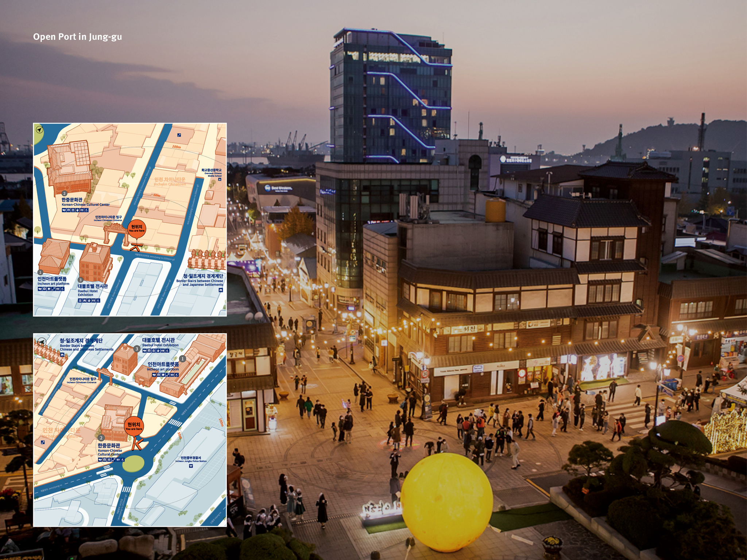This screenshot has height=560, width=747.
Task: Select number 3 marker by Daebul Hotel Exhibition, top map
Action: point(80,280)
